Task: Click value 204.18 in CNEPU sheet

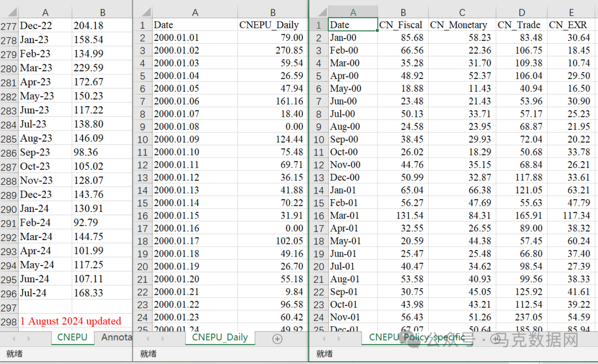Action: 102,26
